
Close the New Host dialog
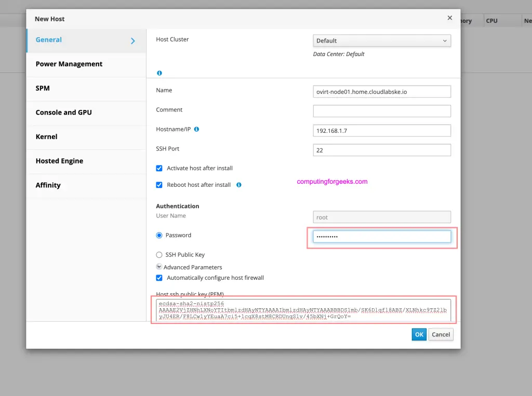tap(449, 18)
